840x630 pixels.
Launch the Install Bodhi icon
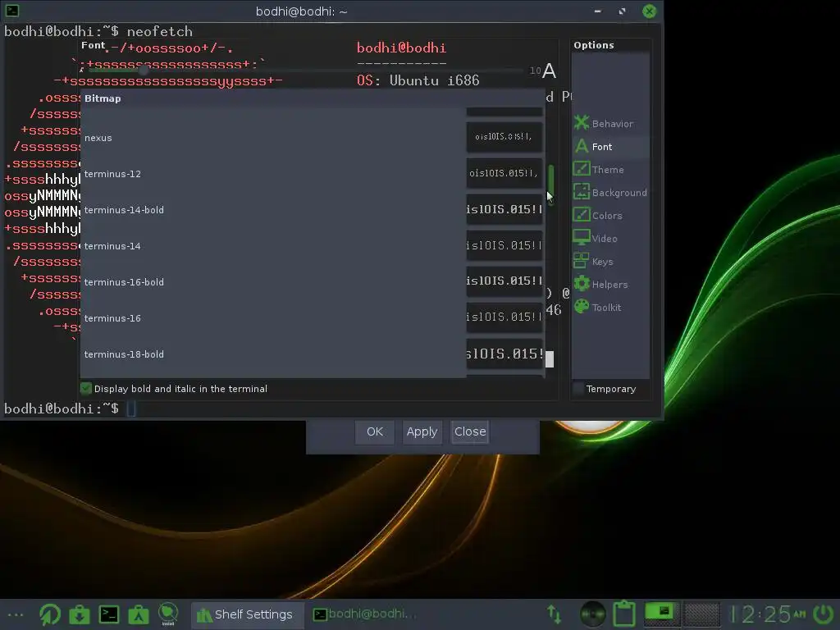point(168,614)
